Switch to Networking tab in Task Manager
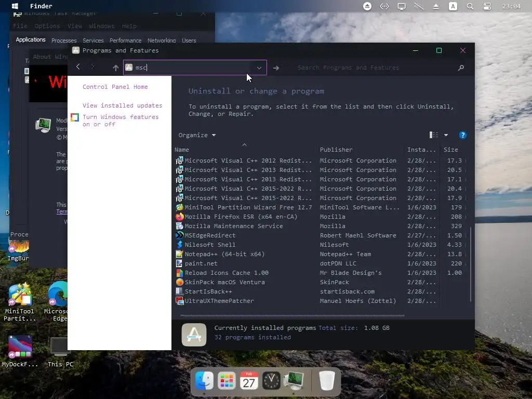 tap(162, 41)
